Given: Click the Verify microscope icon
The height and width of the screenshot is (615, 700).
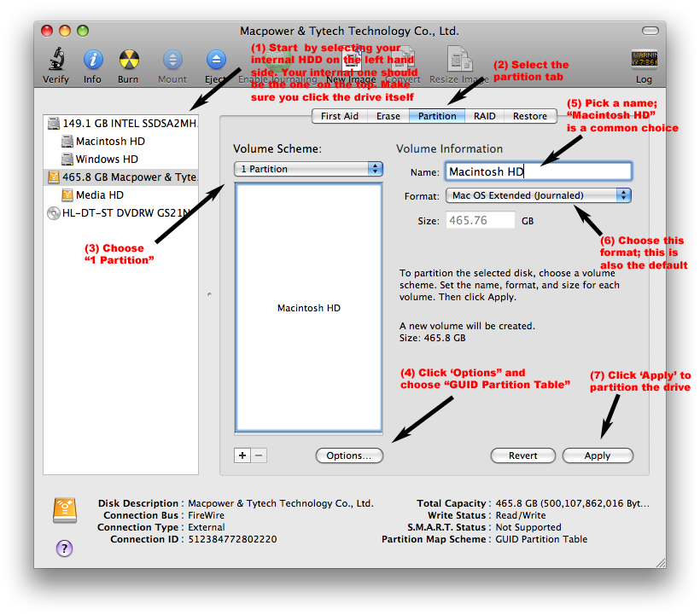Looking at the screenshot, I should pos(56,60).
